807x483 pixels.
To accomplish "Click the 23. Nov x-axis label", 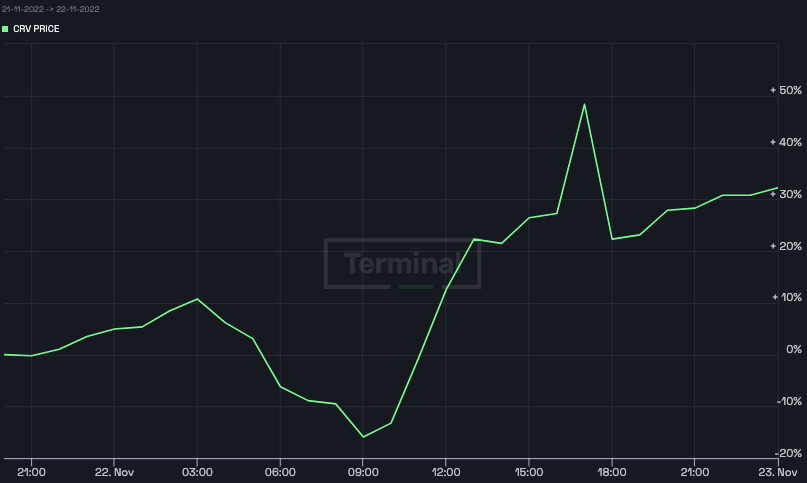I will pos(778,472).
